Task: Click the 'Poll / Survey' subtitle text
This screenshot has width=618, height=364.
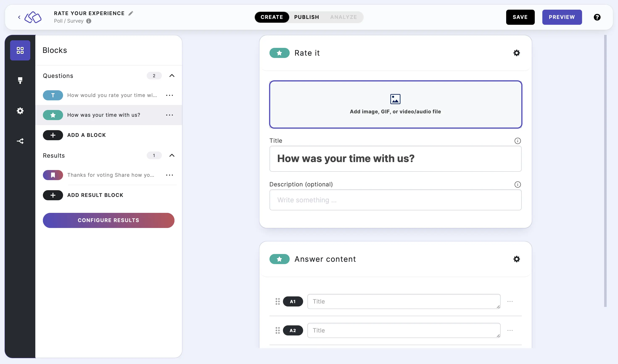Action: [69, 21]
